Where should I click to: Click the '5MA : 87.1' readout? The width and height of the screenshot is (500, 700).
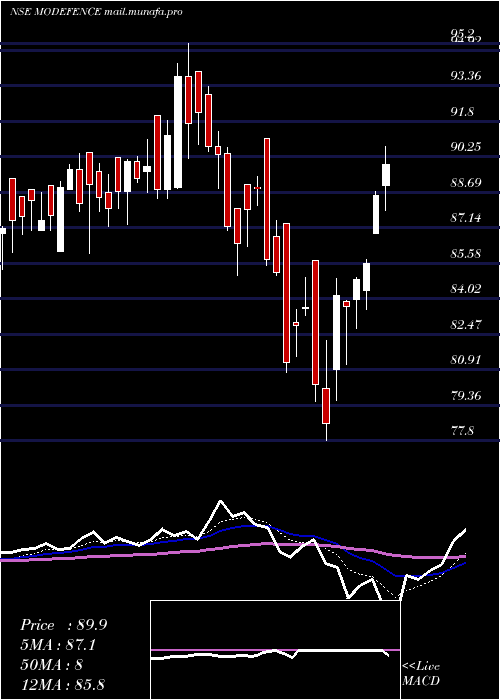click(x=58, y=645)
